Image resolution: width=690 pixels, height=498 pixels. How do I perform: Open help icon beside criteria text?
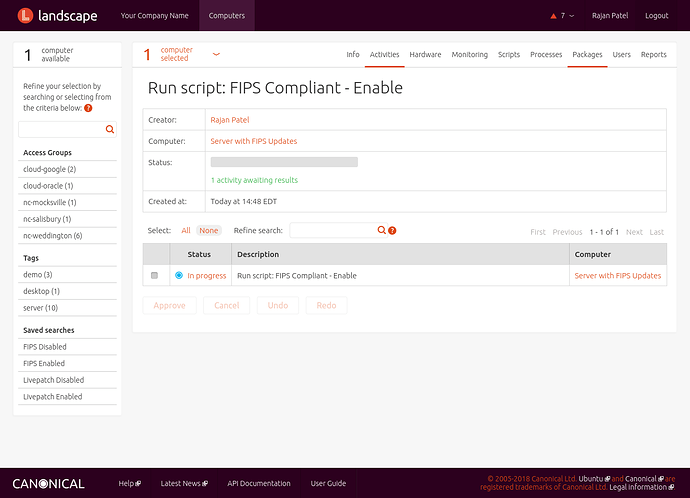(88, 108)
